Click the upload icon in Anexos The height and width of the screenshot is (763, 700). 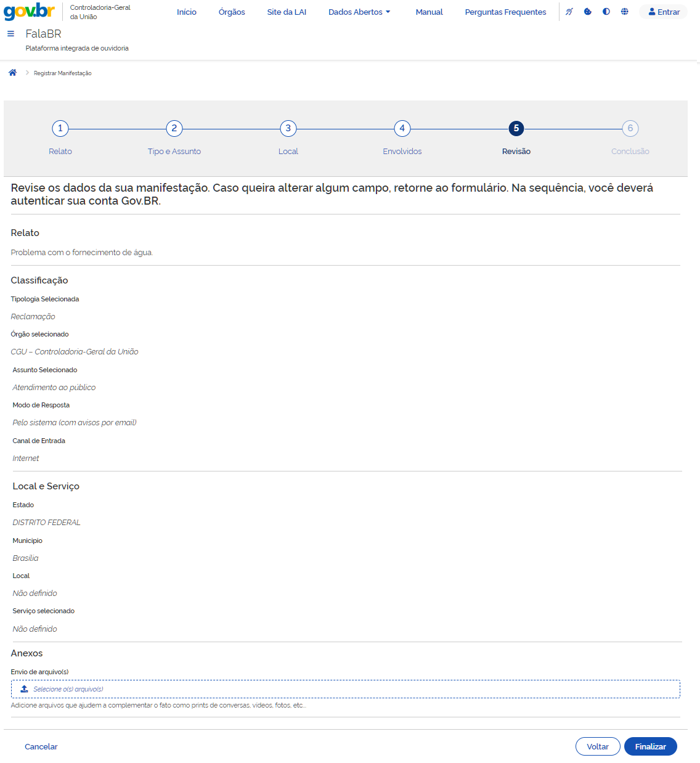pyautogui.click(x=25, y=689)
